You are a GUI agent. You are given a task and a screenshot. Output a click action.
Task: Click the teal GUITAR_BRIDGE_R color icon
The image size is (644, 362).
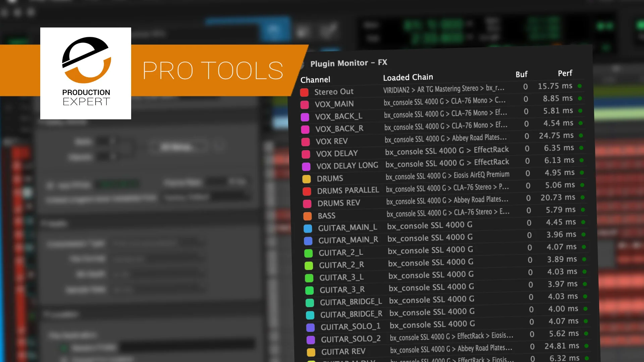click(310, 315)
